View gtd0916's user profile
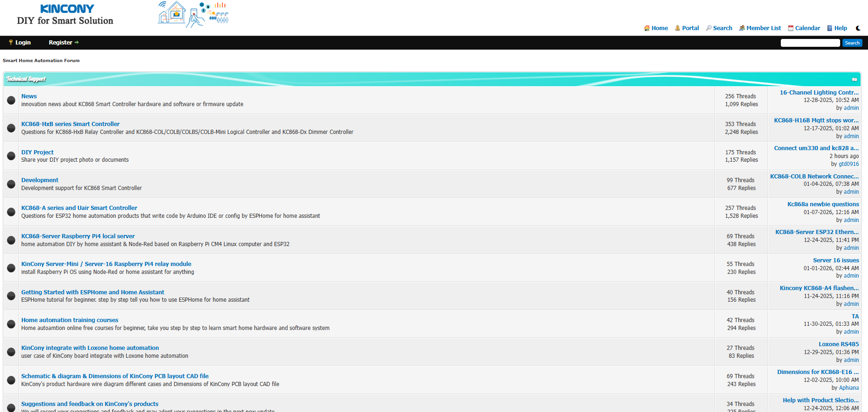The image size is (868, 412). (x=849, y=164)
